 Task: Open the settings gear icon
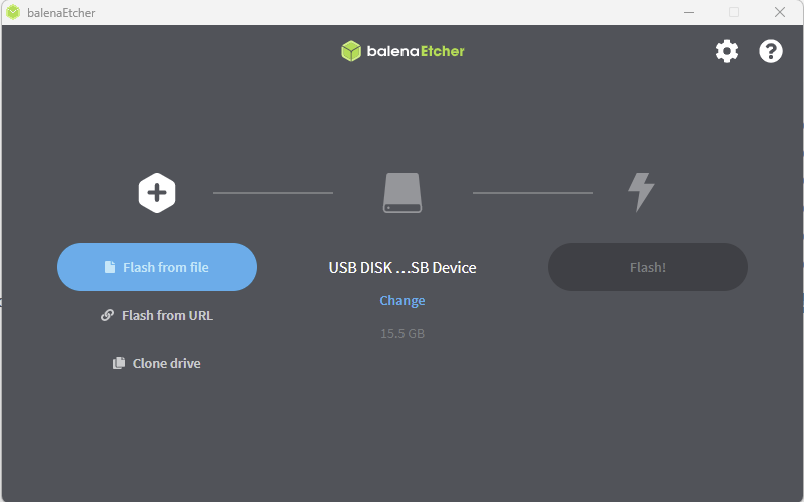pyautogui.click(x=727, y=51)
